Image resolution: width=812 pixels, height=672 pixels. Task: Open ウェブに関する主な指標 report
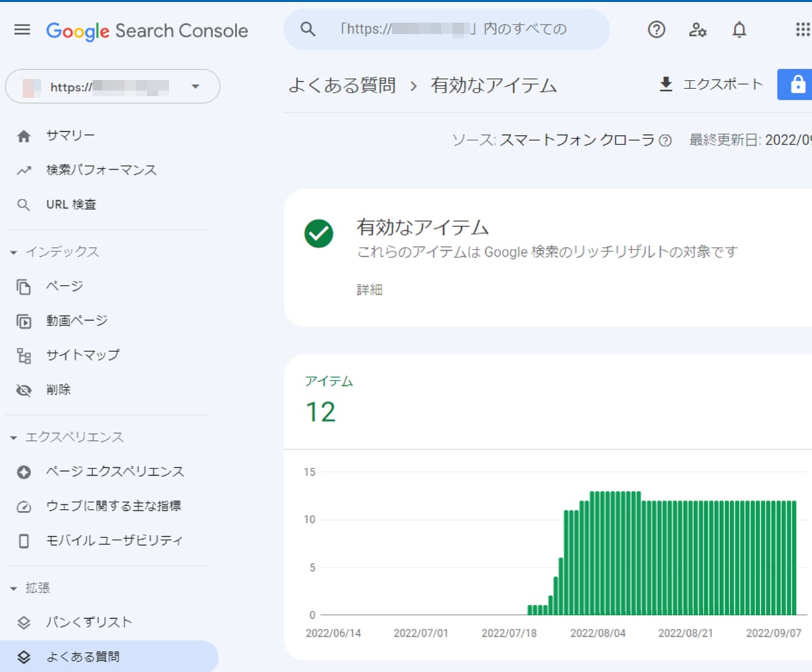pos(113,506)
